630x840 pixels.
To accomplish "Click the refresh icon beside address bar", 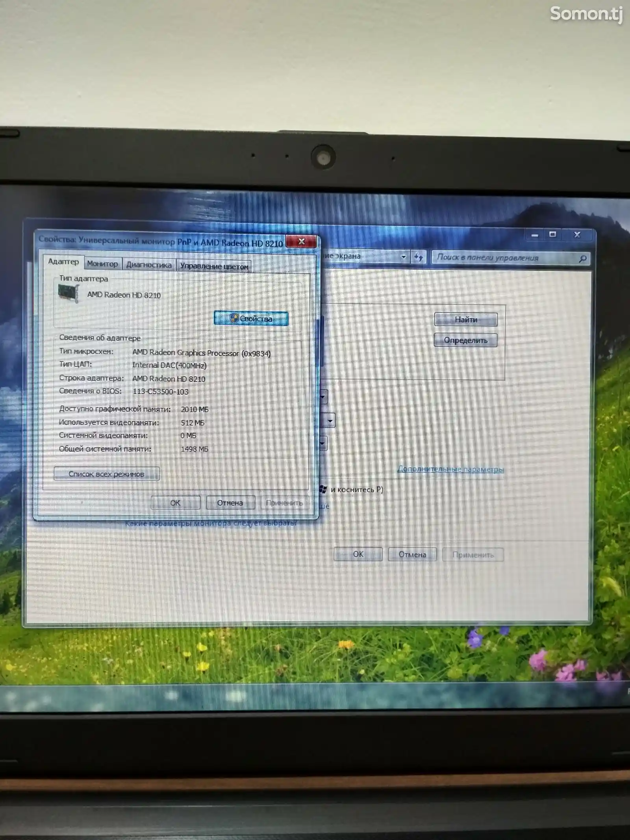I will 418,257.
